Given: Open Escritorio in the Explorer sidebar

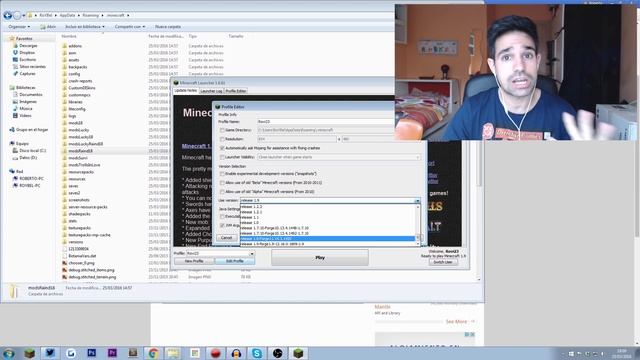Looking at the screenshot, I should 28,60.
